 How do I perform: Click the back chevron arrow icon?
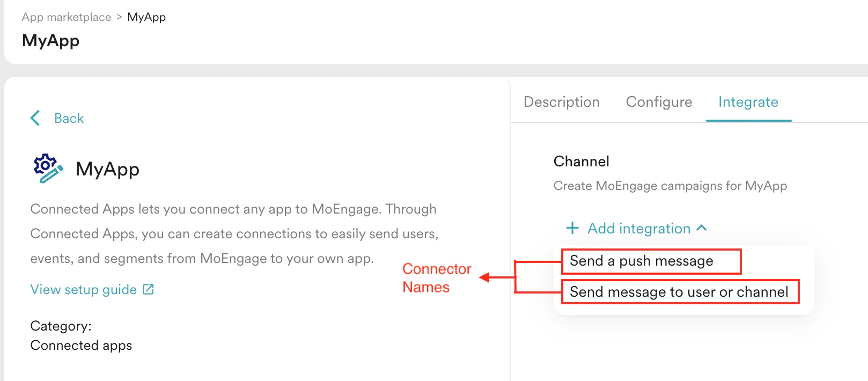pos(35,118)
